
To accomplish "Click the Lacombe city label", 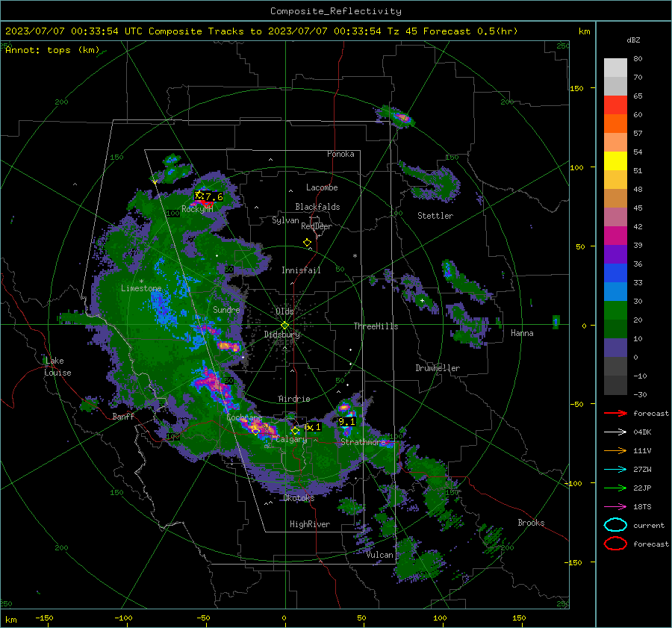I will 322,187.
